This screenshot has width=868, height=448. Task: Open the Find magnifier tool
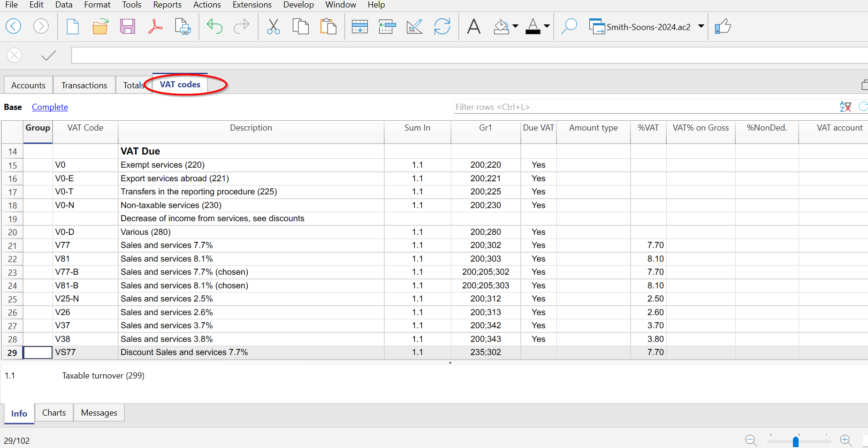click(569, 26)
